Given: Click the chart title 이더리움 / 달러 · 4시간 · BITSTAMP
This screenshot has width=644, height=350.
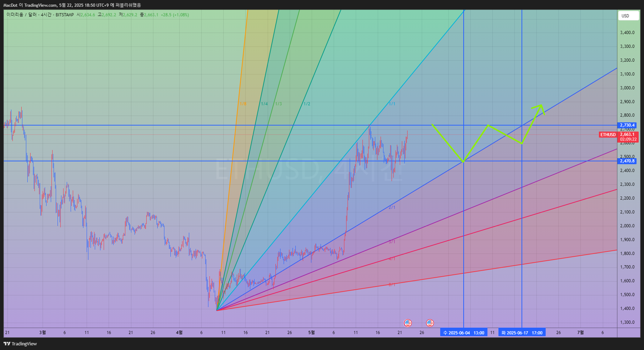Looking at the screenshot, I should click(x=40, y=15).
